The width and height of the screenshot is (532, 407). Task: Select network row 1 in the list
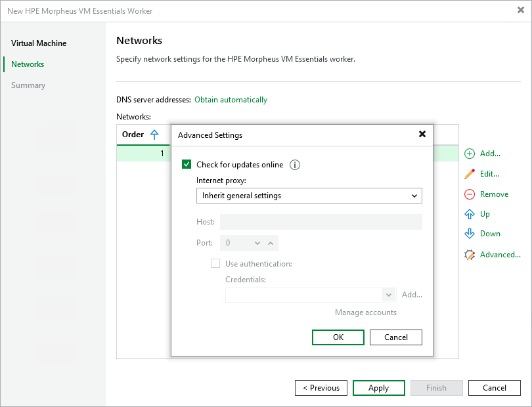click(x=144, y=153)
